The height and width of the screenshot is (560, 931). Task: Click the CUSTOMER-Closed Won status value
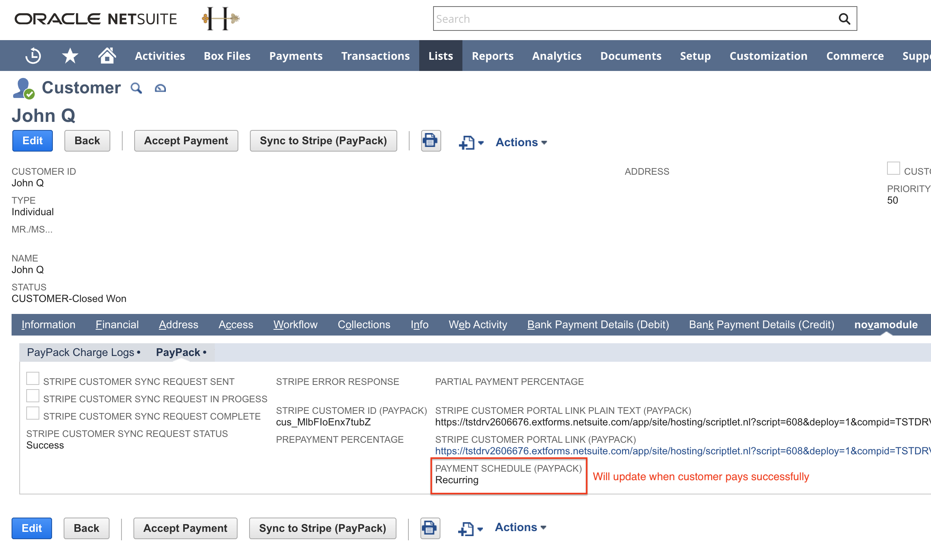click(x=69, y=299)
